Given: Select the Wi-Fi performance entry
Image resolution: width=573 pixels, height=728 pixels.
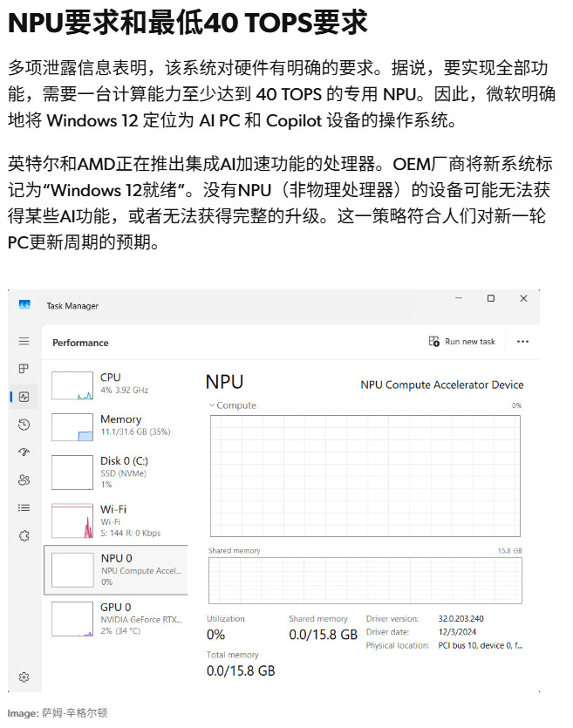Looking at the screenshot, I should click(x=116, y=520).
